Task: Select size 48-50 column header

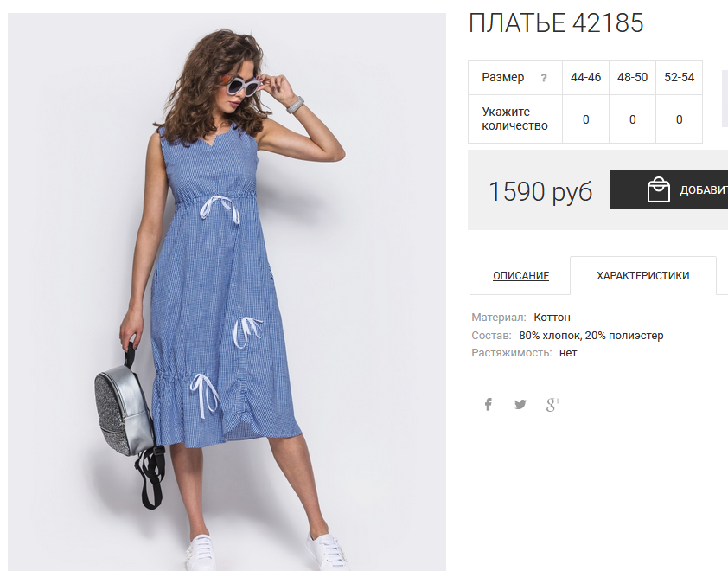Action: [x=632, y=77]
